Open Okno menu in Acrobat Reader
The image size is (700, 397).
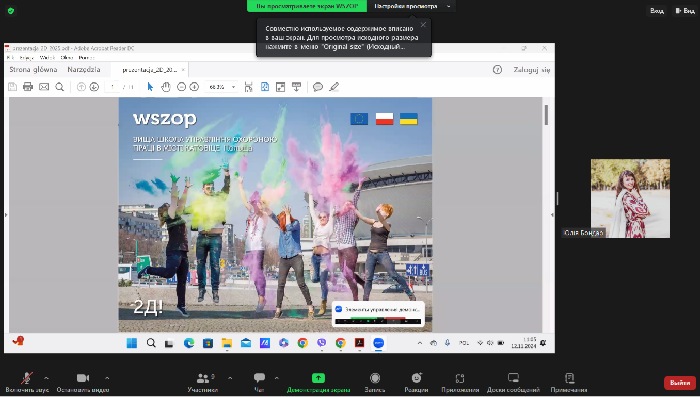[67, 58]
